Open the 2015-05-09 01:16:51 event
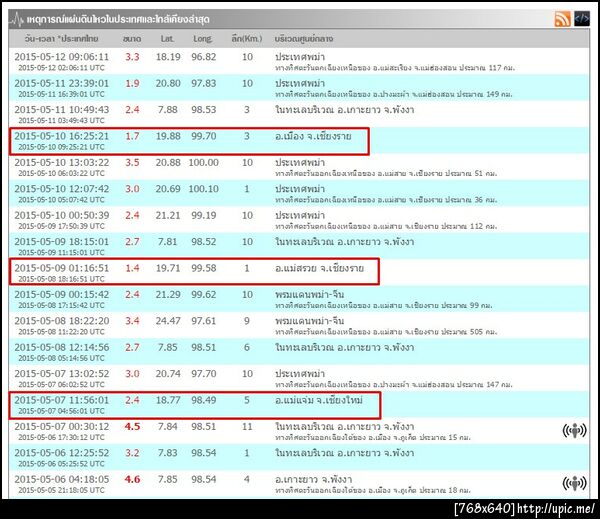Viewport: 600px width, 519px height. coord(298,273)
